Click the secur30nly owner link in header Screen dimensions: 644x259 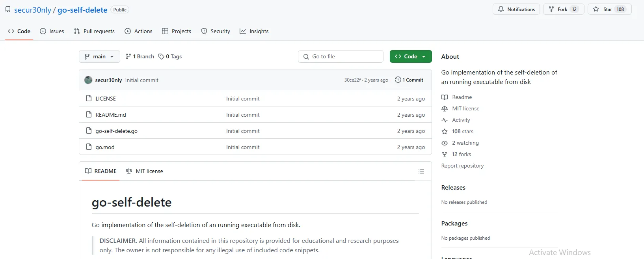(33, 10)
